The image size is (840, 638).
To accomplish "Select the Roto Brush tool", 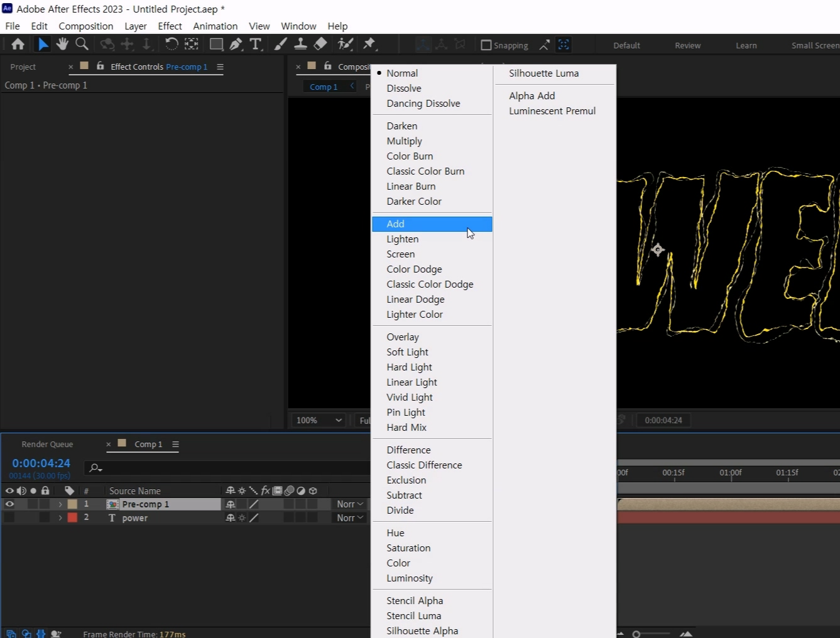I will 345,44.
